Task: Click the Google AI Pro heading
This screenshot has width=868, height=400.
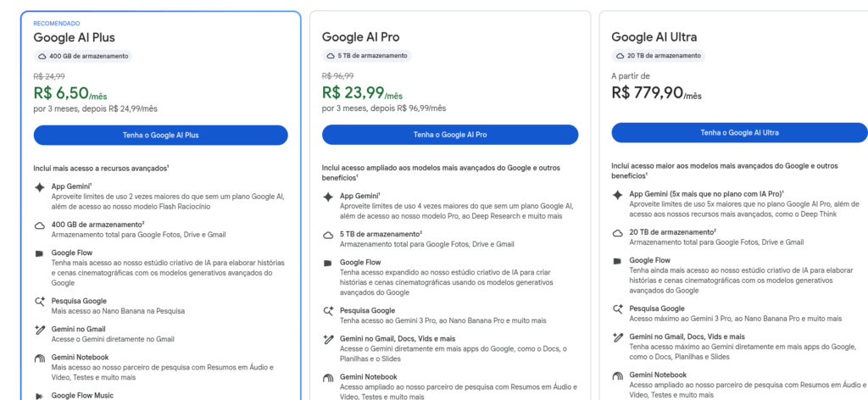Action: (360, 37)
